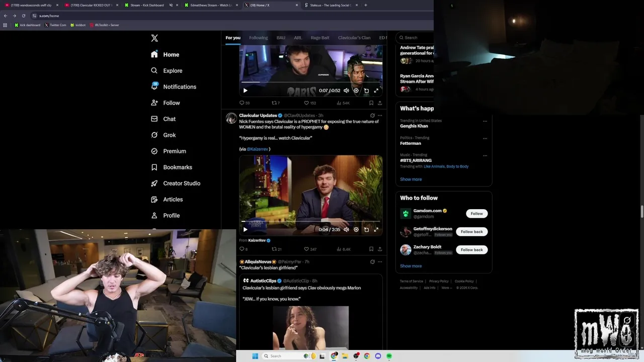The width and height of the screenshot is (644, 362).
Task: Follow Gamdom.com
Action: [476, 214]
